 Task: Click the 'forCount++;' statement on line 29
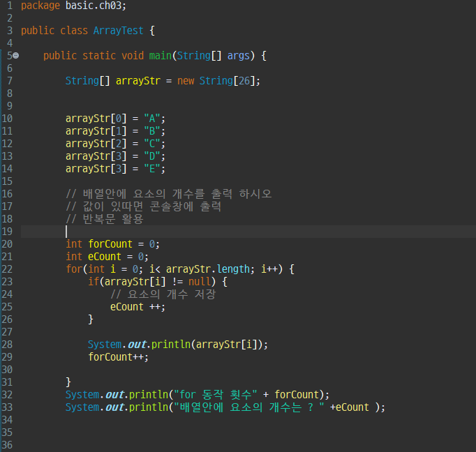pos(118,357)
